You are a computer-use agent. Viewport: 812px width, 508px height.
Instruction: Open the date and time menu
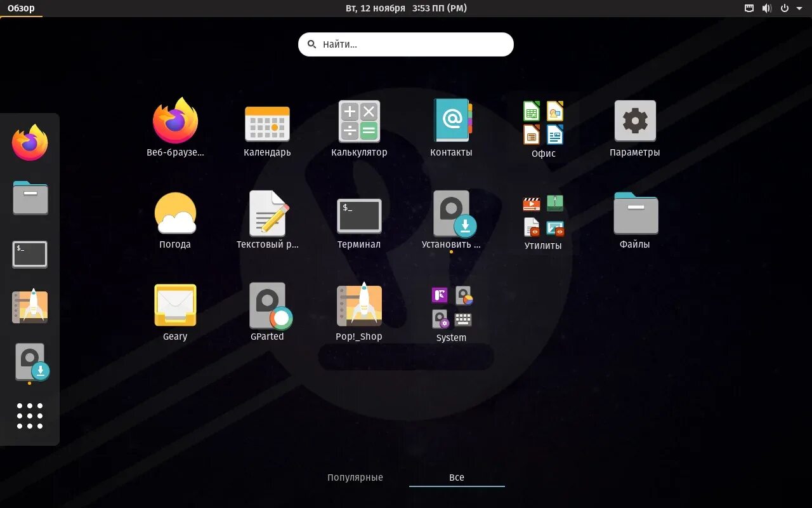[x=406, y=8]
